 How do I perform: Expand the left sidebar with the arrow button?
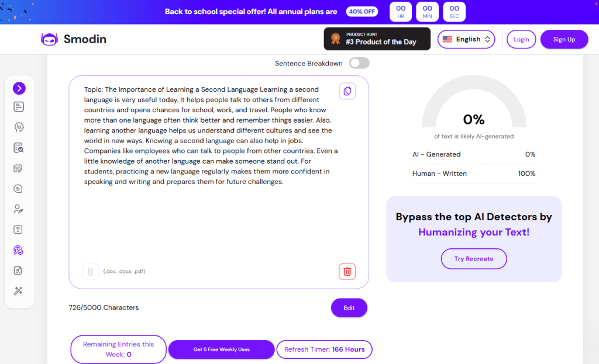click(19, 88)
